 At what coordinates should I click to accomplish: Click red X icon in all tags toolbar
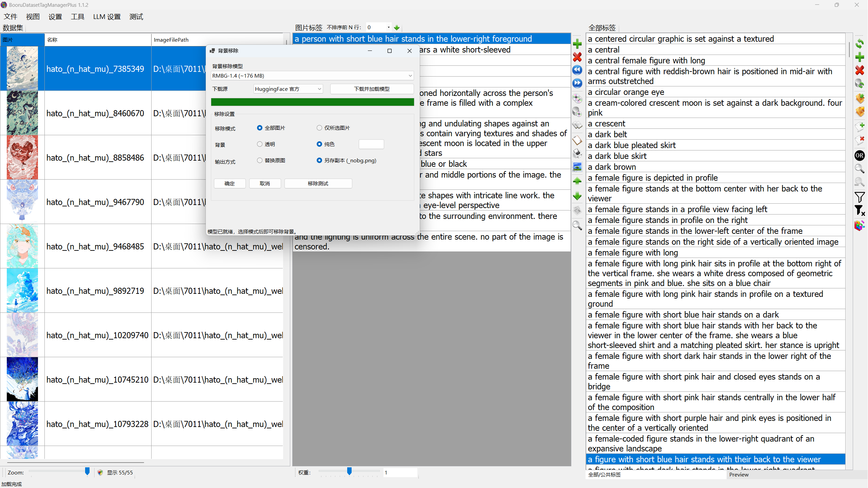pos(860,70)
